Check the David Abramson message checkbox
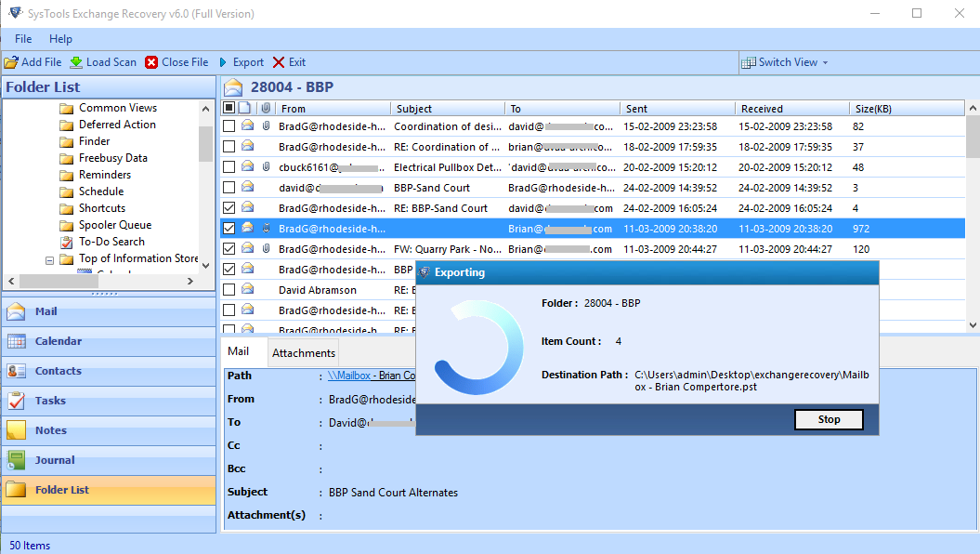 coord(229,289)
